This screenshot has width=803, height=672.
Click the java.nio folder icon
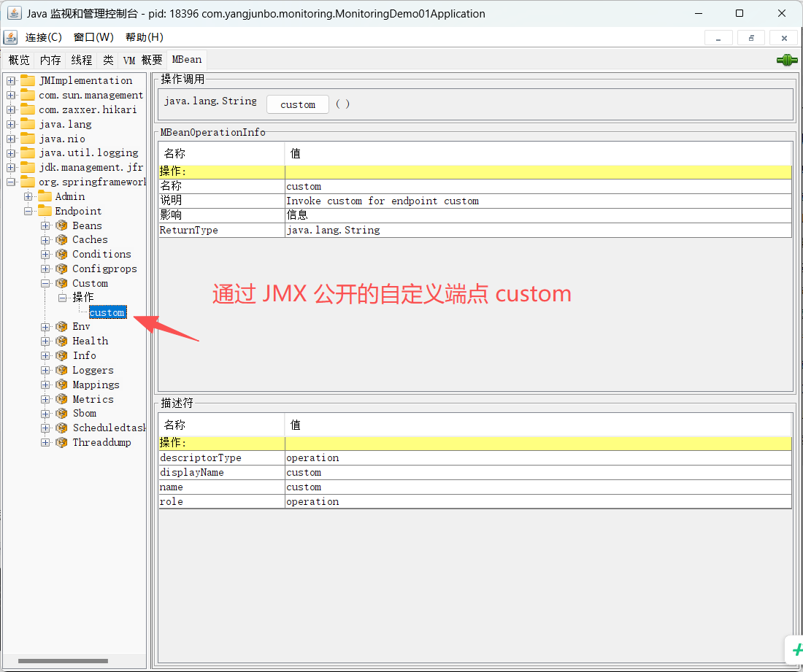[x=28, y=139]
